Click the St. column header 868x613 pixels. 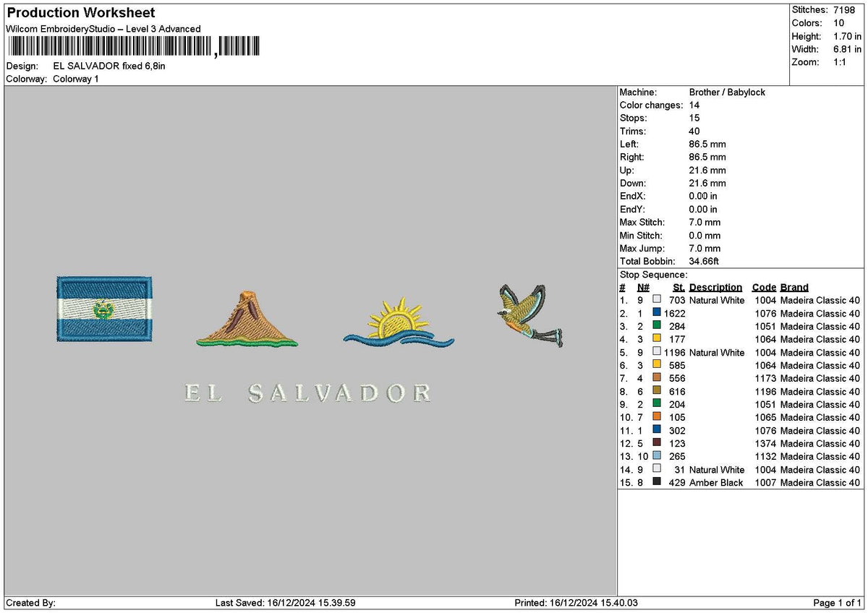coord(678,288)
